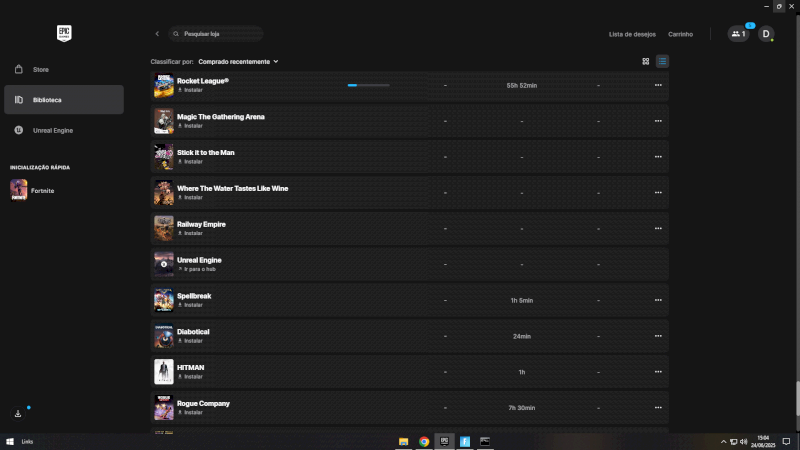Open Unreal Engine in the sidebar
800x450 pixels.
coord(52,130)
